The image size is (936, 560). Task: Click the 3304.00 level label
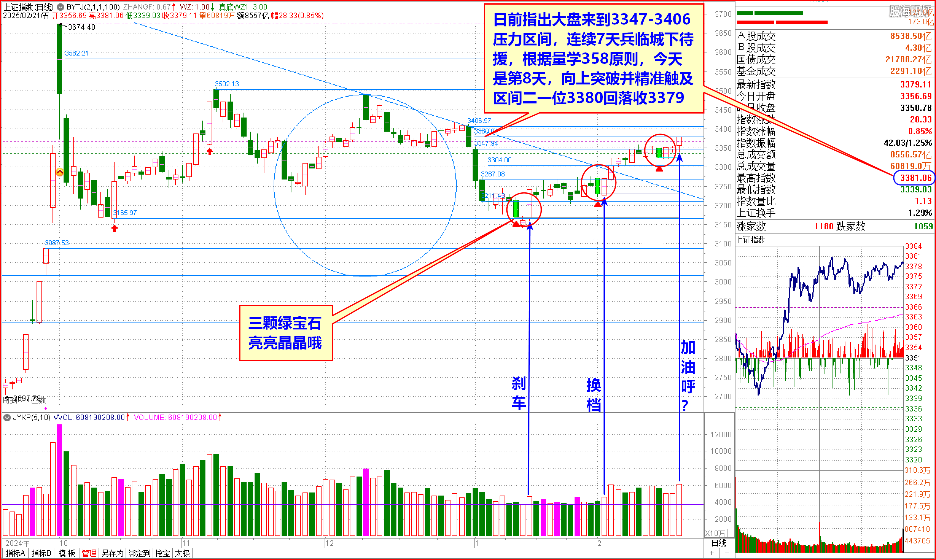(x=500, y=160)
